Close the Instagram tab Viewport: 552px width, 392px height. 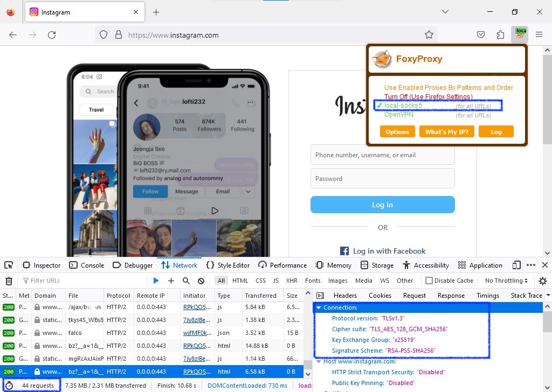(136, 12)
